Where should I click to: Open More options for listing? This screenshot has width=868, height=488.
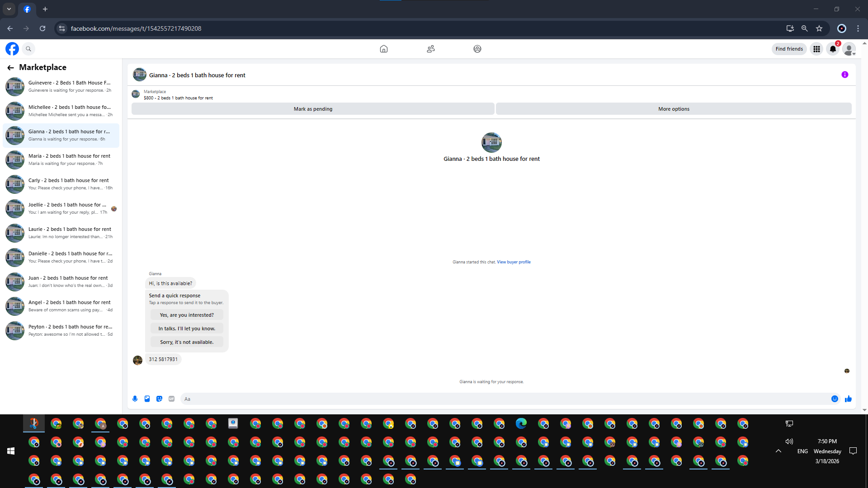[674, 109]
